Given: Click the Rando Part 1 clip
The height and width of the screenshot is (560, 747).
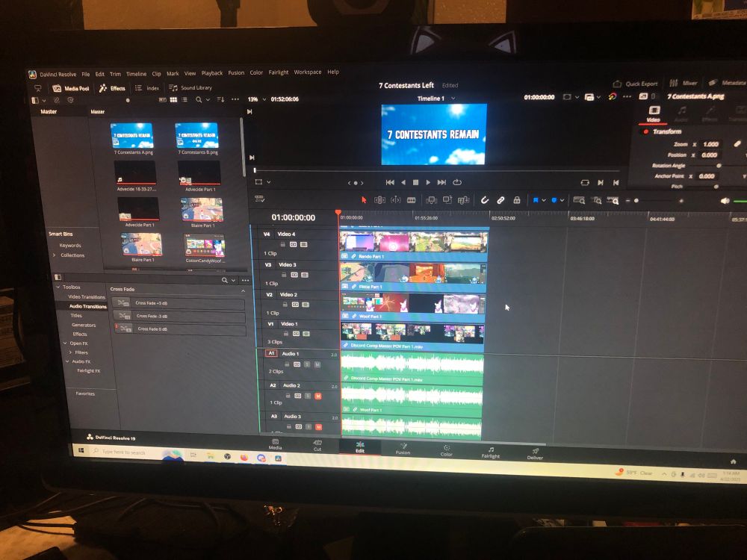Looking at the screenshot, I should point(414,245).
